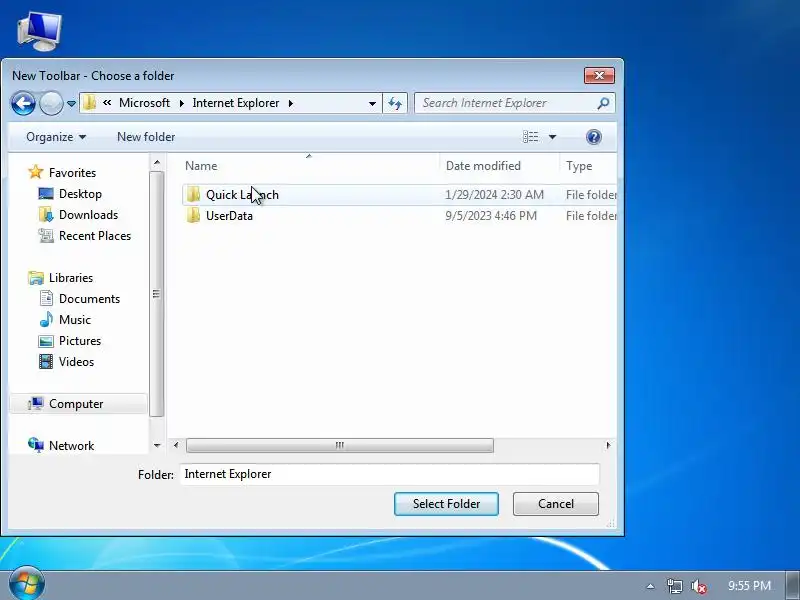This screenshot has width=800, height=600.
Task: Open recent locations dropdown beside Forward button
Action: pyautogui.click(x=71, y=104)
